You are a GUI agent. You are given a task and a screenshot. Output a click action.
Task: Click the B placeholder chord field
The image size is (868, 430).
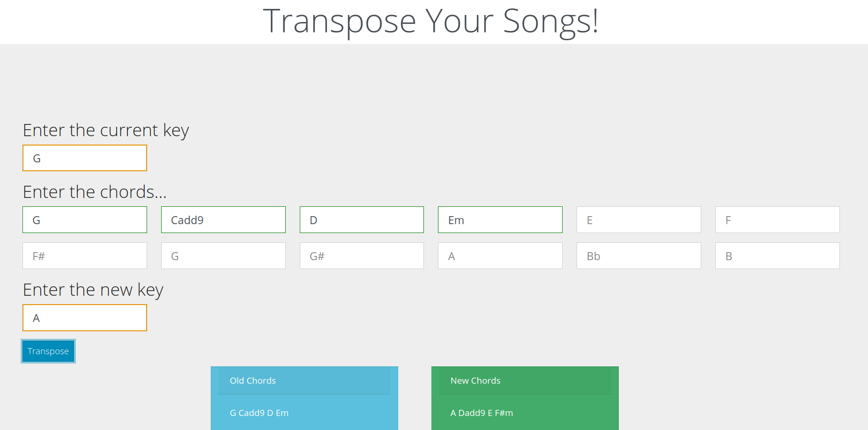click(x=777, y=256)
